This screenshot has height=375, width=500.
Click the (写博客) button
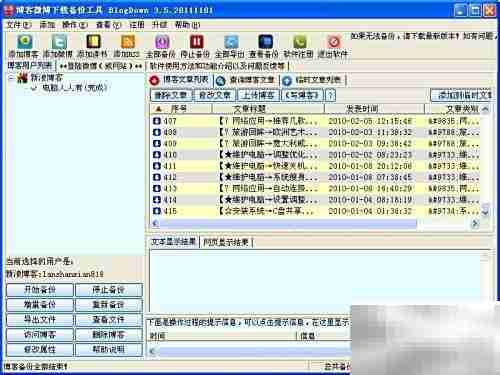click(302, 95)
